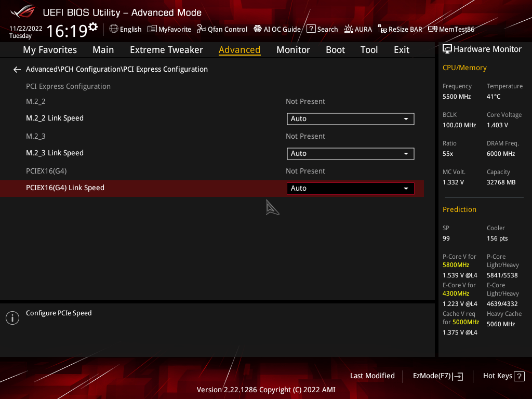Image resolution: width=532 pixels, height=399 pixels.
Task: Open Search question mark icon
Action: pyautogui.click(x=311, y=29)
